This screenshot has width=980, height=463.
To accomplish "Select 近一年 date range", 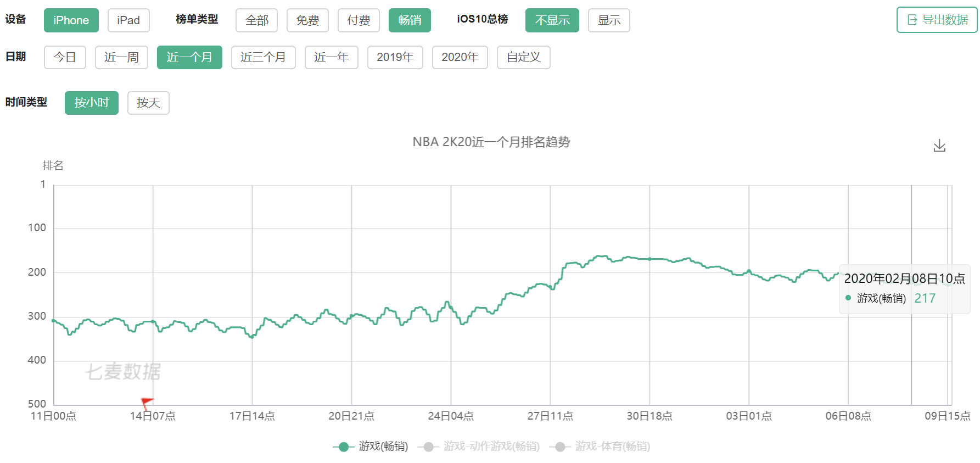I will [331, 57].
